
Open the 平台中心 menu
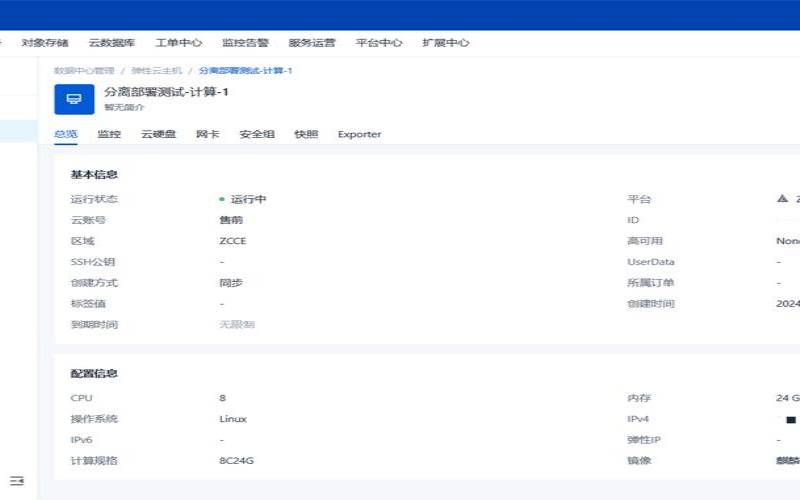click(379, 43)
